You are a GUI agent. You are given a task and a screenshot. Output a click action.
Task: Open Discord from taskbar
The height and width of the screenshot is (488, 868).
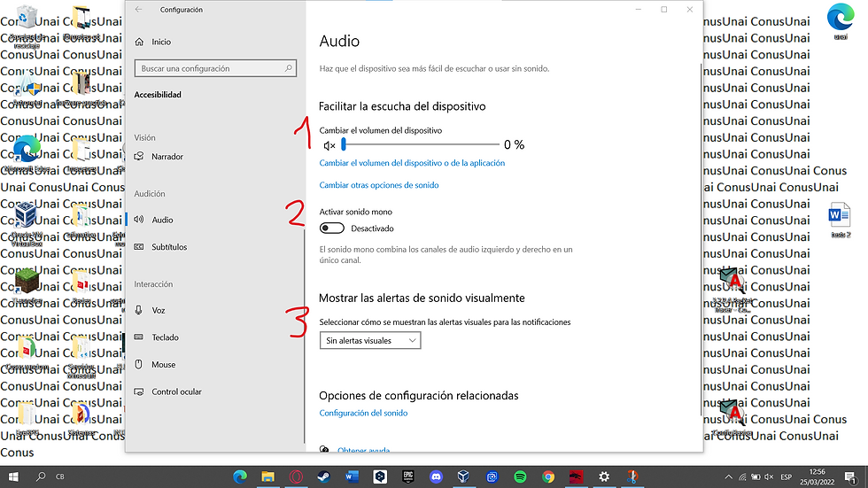click(x=436, y=476)
